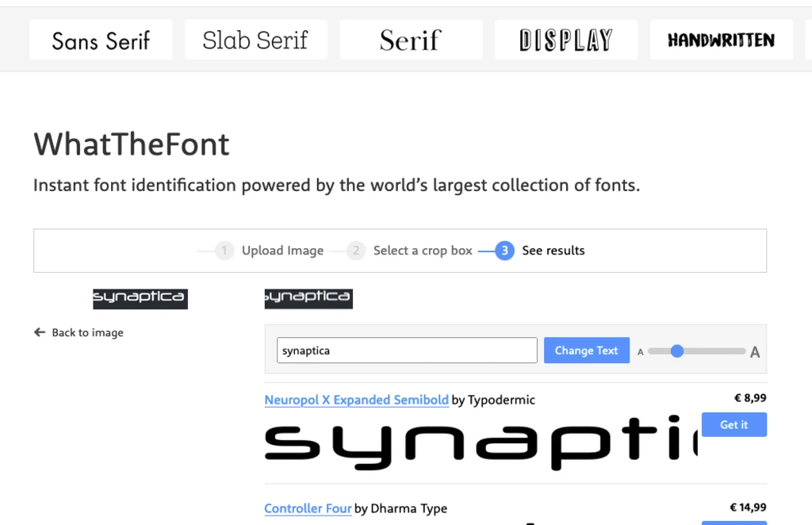
Task: Adjust the font preview size slider
Action: pyautogui.click(x=676, y=351)
